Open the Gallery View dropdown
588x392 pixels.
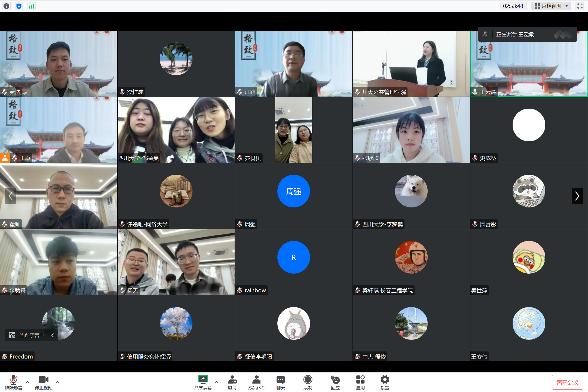tap(551, 6)
